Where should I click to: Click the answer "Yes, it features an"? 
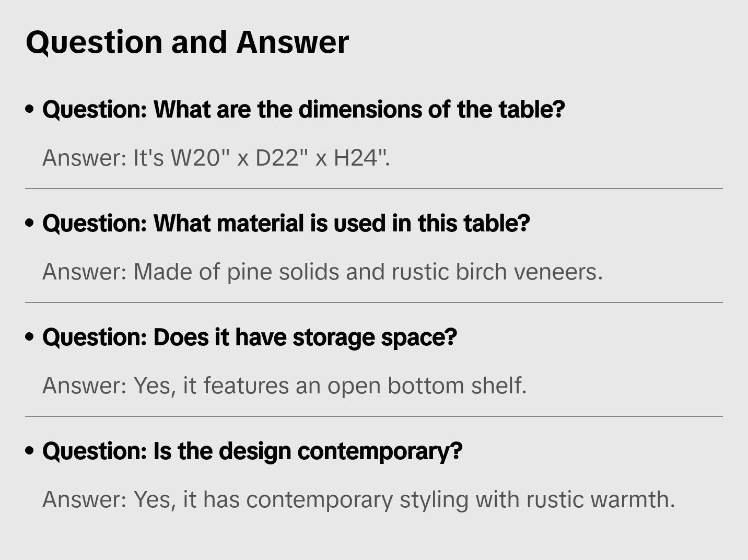click(284, 386)
